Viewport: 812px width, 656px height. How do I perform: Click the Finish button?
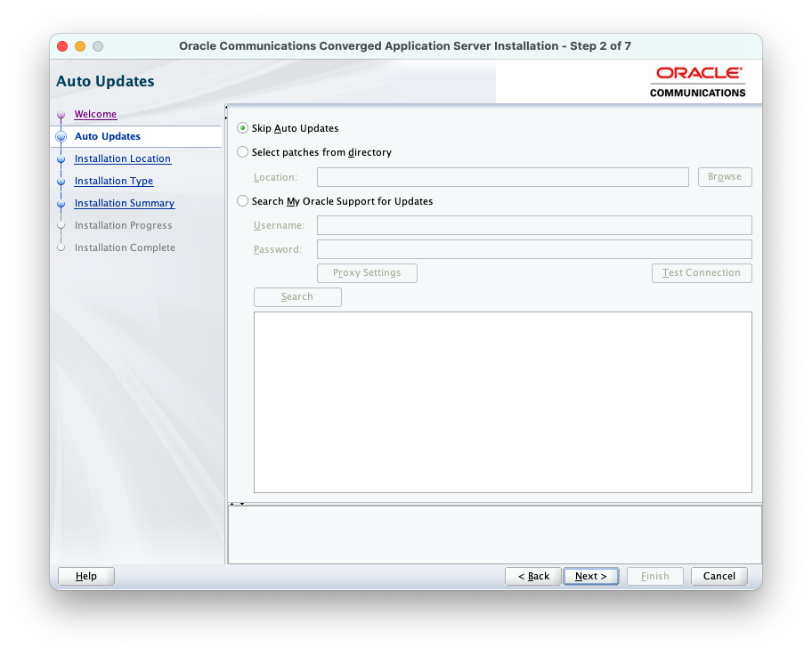coord(655,576)
